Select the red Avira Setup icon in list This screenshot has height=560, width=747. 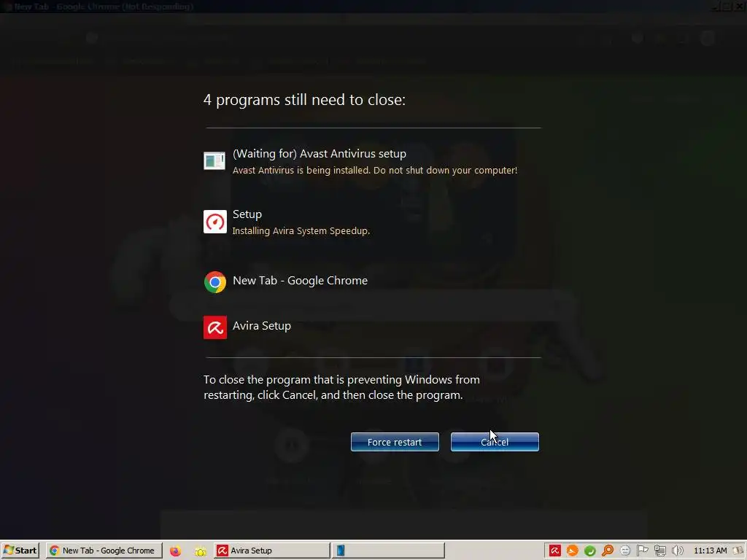pyautogui.click(x=215, y=327)
